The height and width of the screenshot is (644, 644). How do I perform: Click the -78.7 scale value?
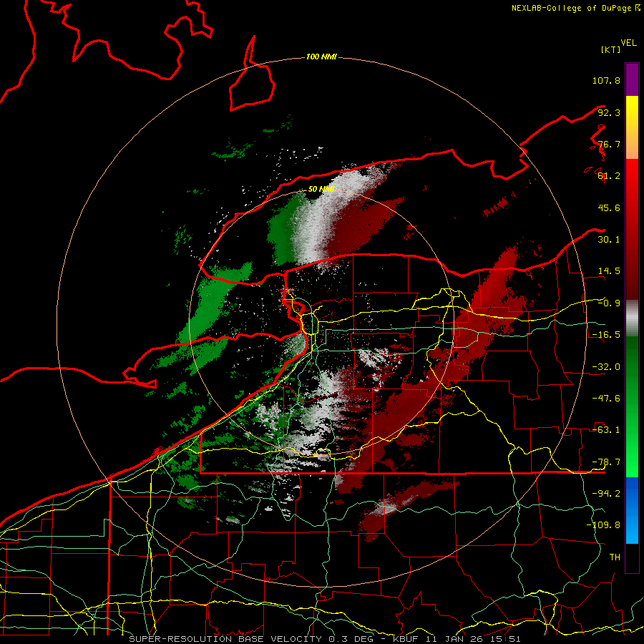[x=606, y=462]
